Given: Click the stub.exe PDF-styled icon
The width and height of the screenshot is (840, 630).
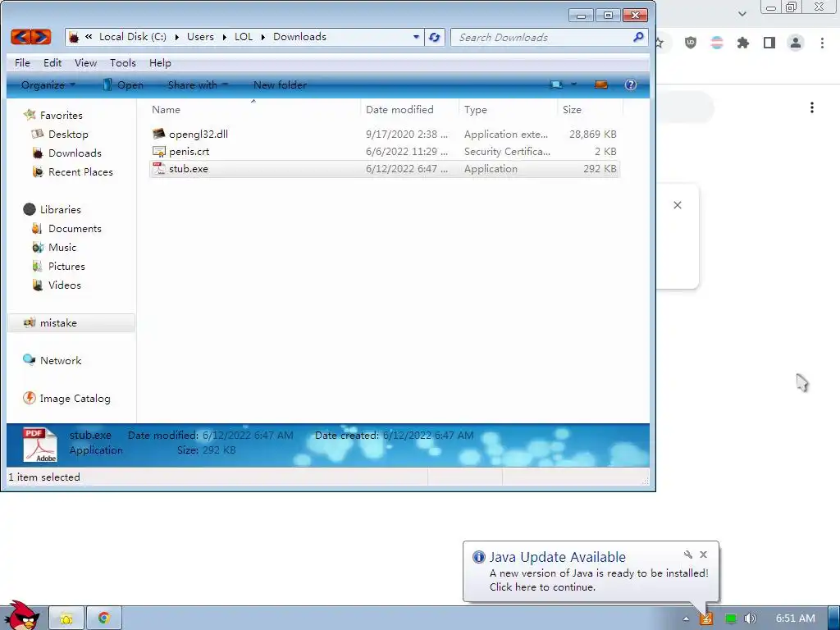Looking at the screenshot, I should pos(158,169).
